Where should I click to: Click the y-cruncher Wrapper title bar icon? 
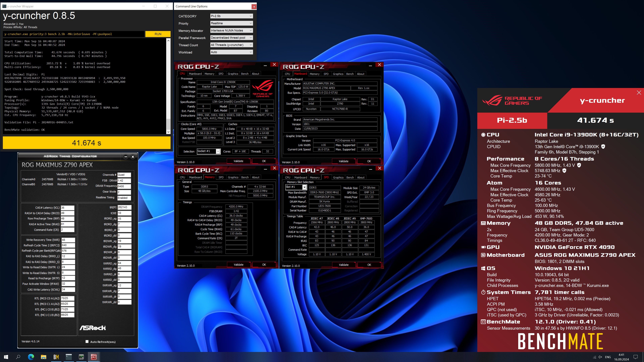(4, 6)
